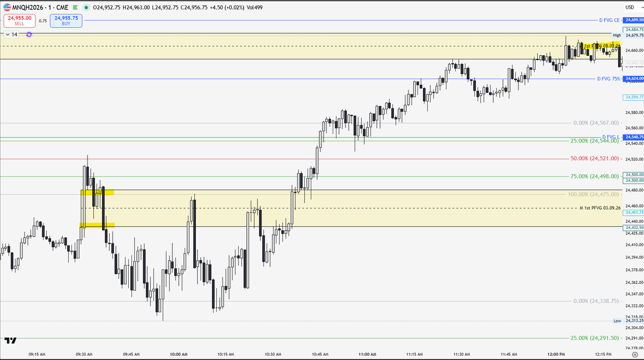The width and height of the screenshot is (644, 360).
Task: Click the upper yellow highlight at 09:30 candle
Action: tap(97, 192)
